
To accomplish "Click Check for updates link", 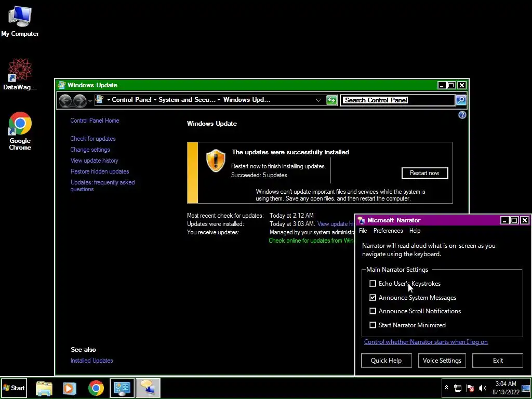I will 93,139.
